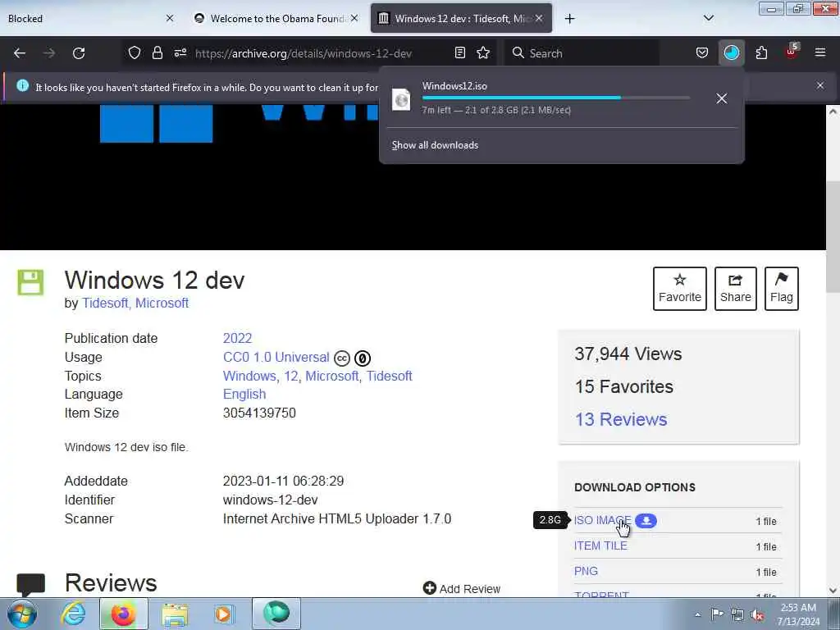Switch to the Obama Foundation tab
The height and width of the screenshot is (630, 840).
click(x=276, y=18)
